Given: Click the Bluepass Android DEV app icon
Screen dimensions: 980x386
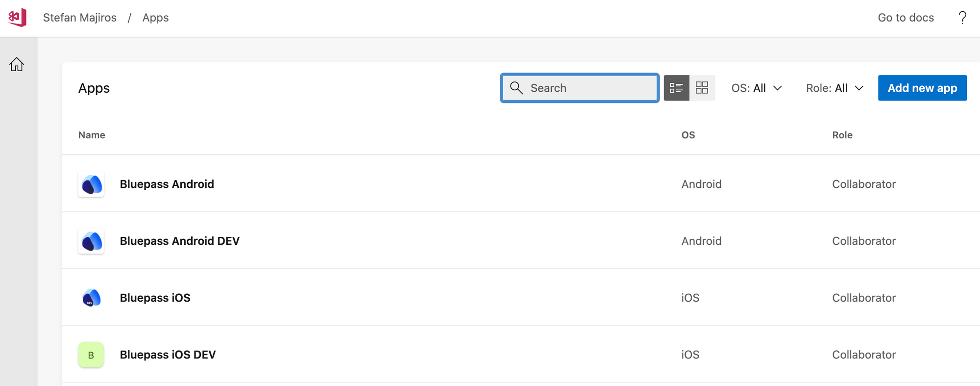Looking at the screenshot, I should pos(91,241).
